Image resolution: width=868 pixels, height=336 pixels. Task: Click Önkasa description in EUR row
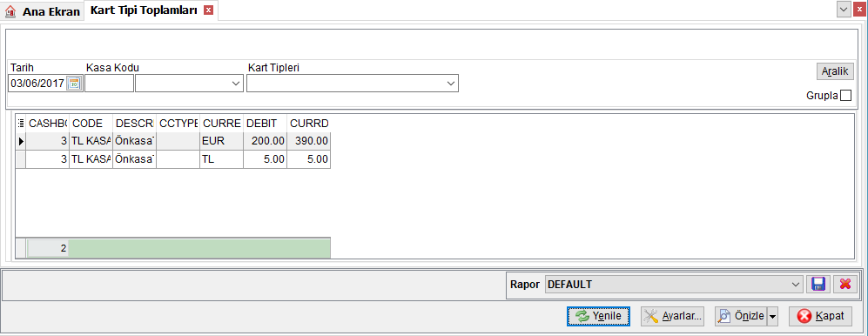click(x=135, y=141)
